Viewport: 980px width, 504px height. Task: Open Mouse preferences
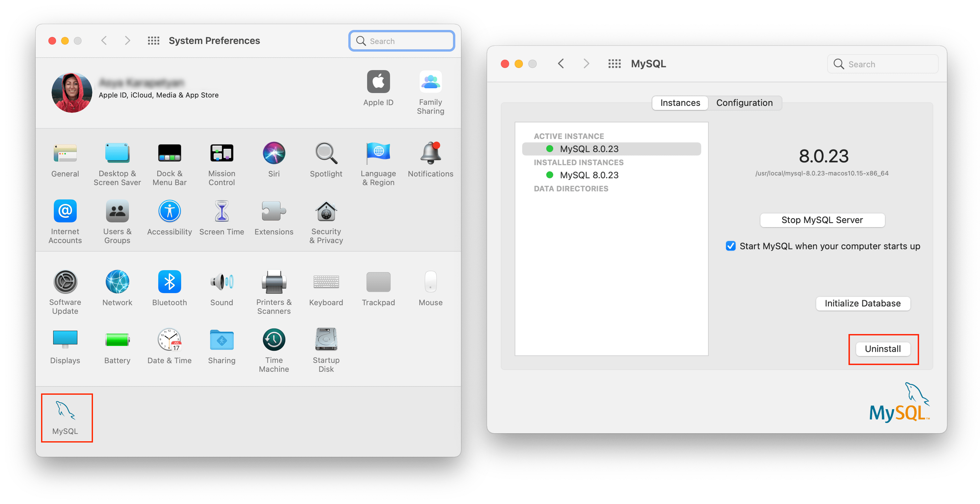(x=430, y=289)
